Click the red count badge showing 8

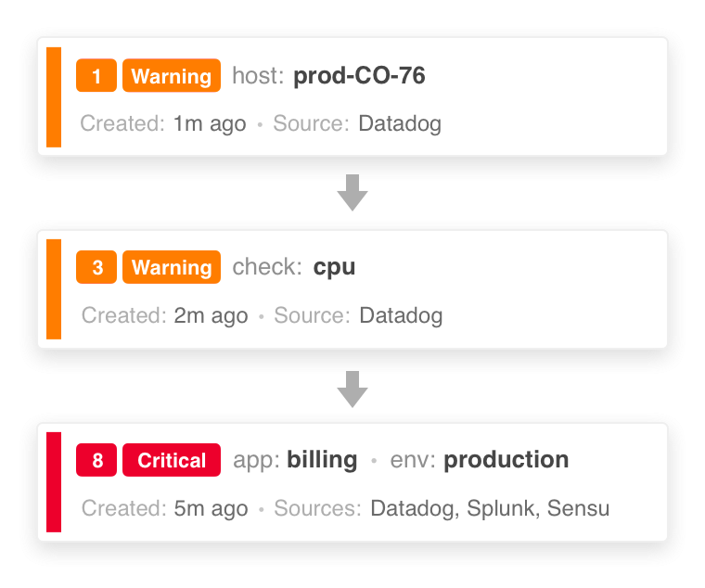click(x=96, y=460)
